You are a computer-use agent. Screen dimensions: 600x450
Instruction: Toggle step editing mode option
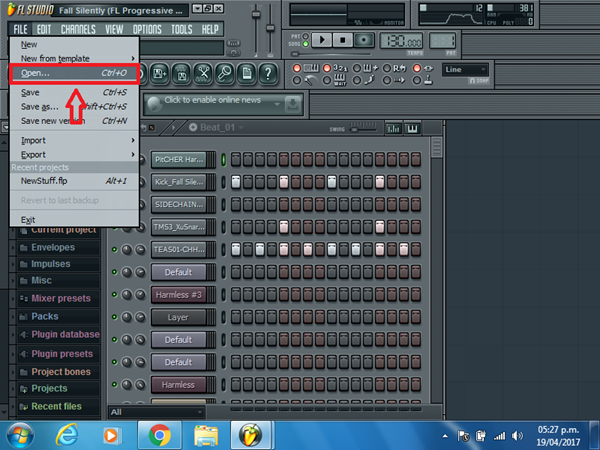357,80
